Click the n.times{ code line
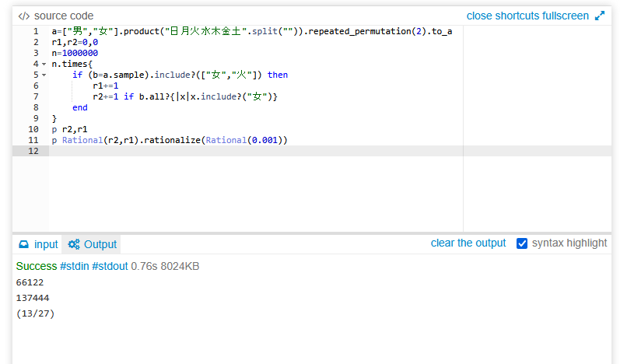Image resolution: width=620 pixels, height=364 pixels. (72, 64)
